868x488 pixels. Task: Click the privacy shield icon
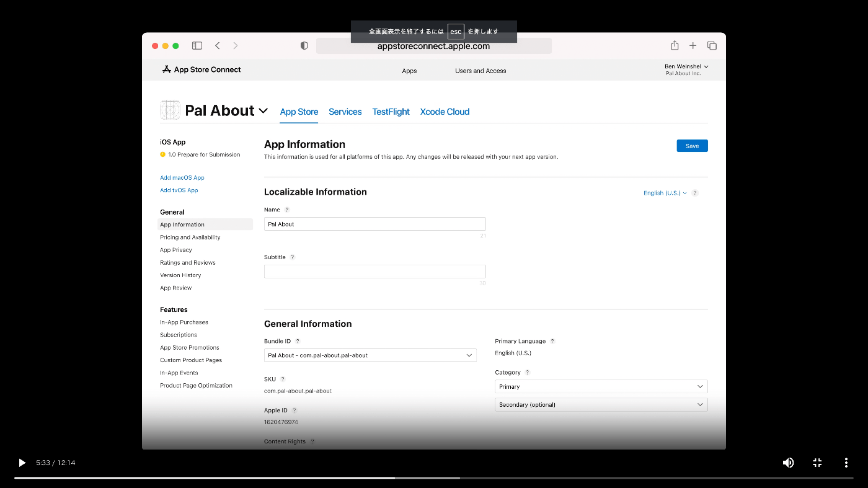[304, 46]
